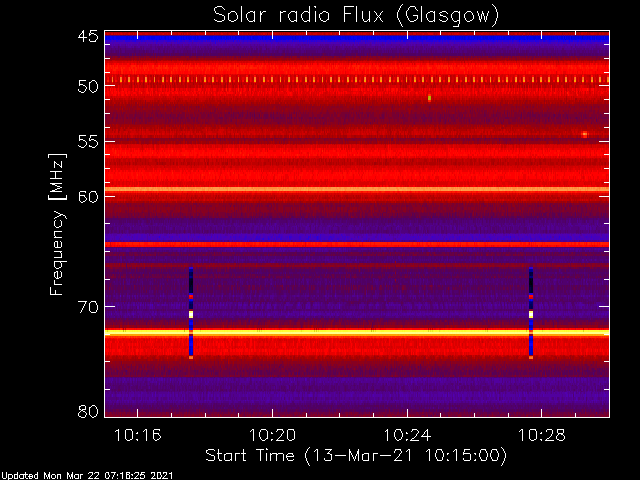Click the 10:20 time tick label

click(272, 436)
